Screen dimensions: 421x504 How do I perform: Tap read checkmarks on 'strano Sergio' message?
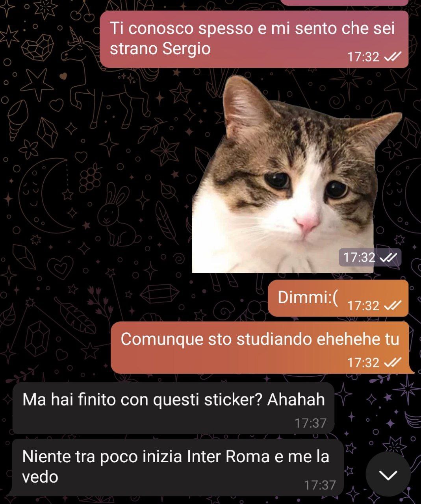393,57
